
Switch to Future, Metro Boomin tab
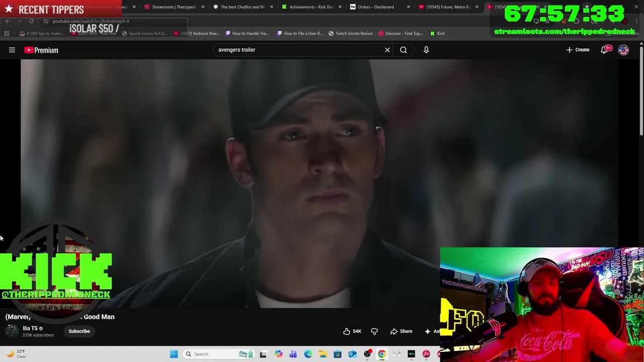(448, 7)
